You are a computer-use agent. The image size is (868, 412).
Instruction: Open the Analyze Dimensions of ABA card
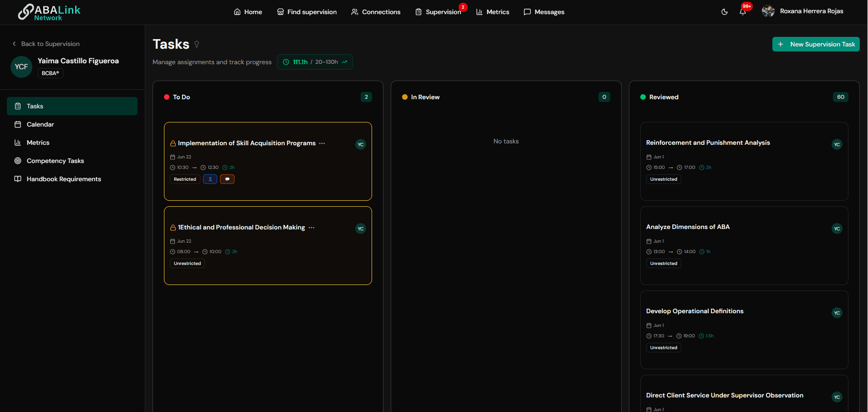point(744,246)
